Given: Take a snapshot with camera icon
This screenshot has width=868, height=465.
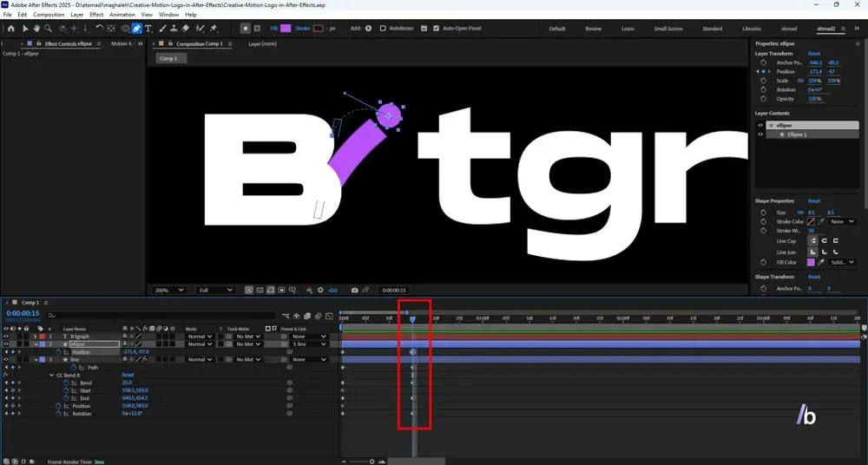Looking at the screenshot, I should tap(355, 290).
